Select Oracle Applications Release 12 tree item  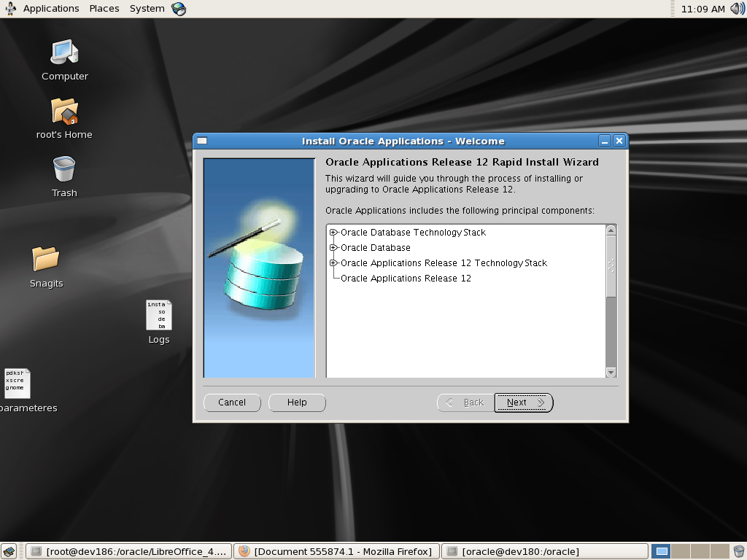point(406,278)
